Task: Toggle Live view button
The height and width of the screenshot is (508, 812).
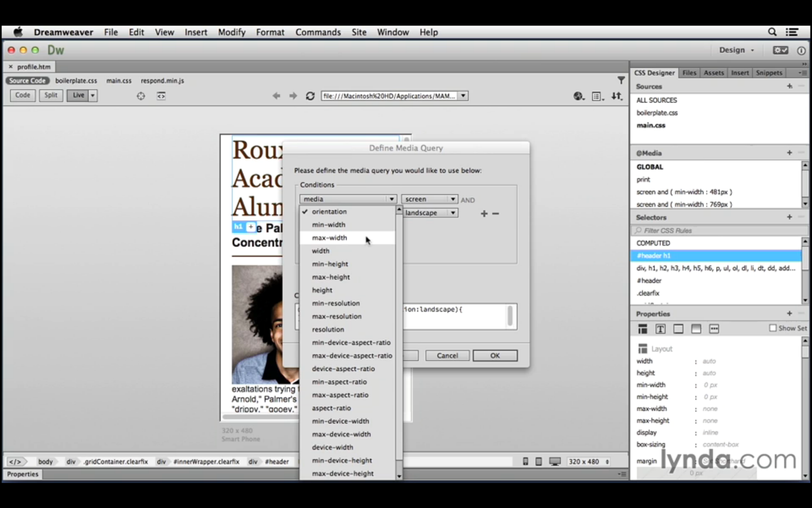Action: (x=78, y=95)
